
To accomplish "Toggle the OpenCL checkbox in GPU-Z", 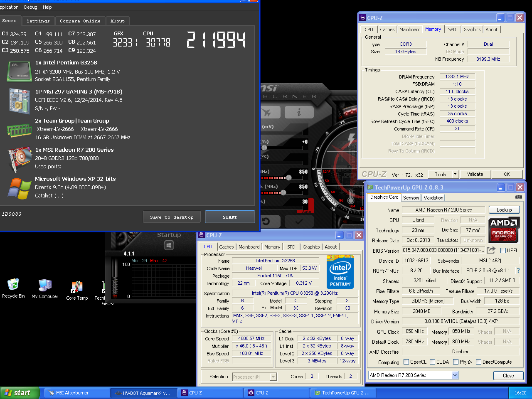I will [406, 362].
